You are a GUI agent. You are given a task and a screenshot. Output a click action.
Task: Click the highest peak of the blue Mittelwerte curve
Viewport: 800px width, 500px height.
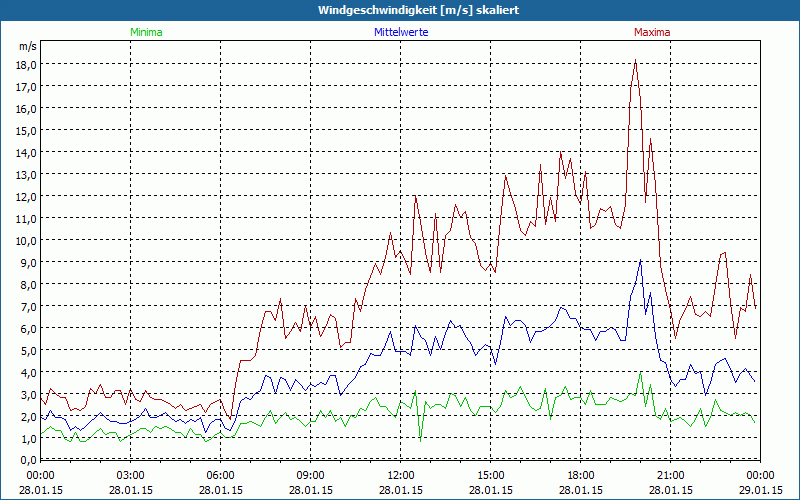(x=641, y=260)
